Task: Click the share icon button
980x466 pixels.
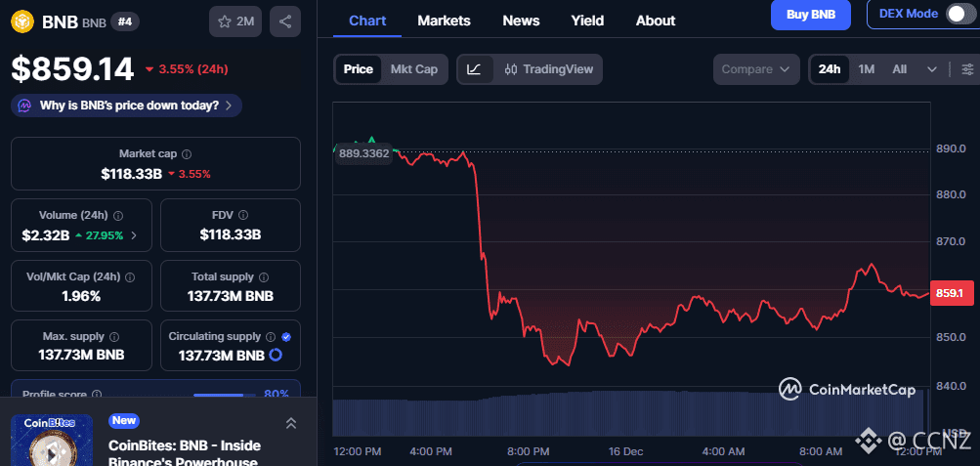Action: (x=284, y=21)
